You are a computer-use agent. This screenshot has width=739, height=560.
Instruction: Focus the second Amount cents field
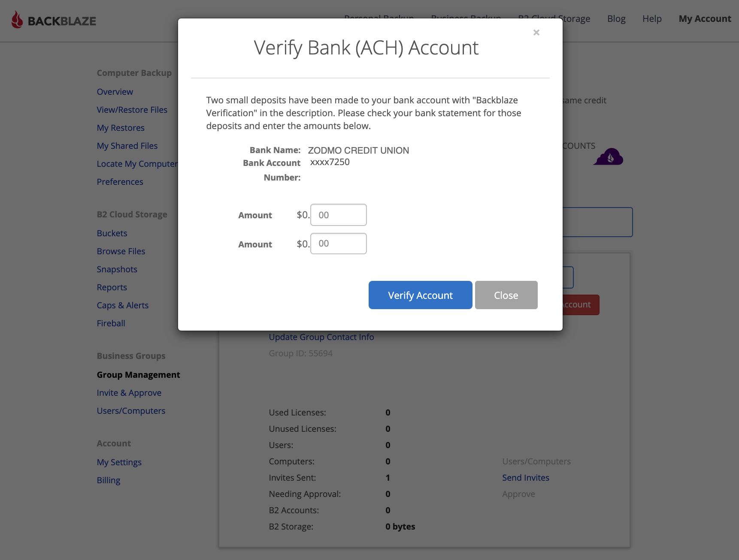338,244
